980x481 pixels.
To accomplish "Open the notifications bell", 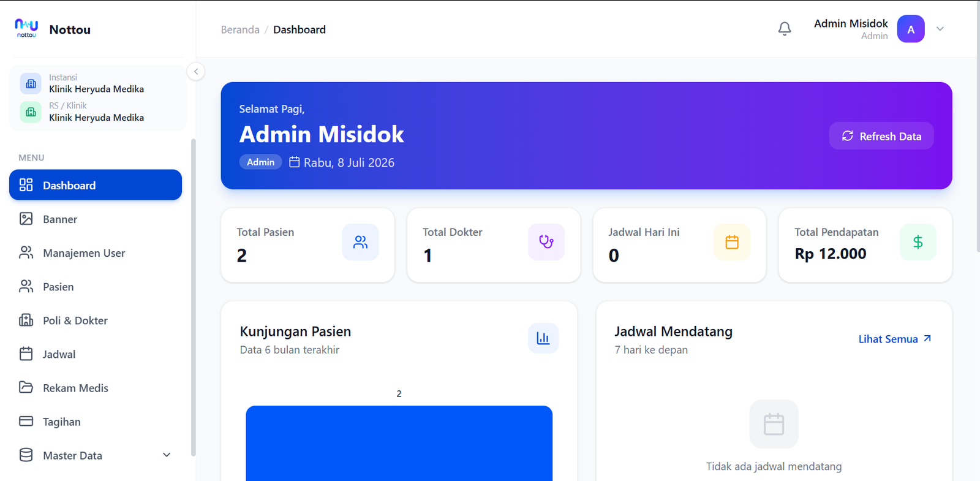I will pyautogui.click(x=785, y=29).
